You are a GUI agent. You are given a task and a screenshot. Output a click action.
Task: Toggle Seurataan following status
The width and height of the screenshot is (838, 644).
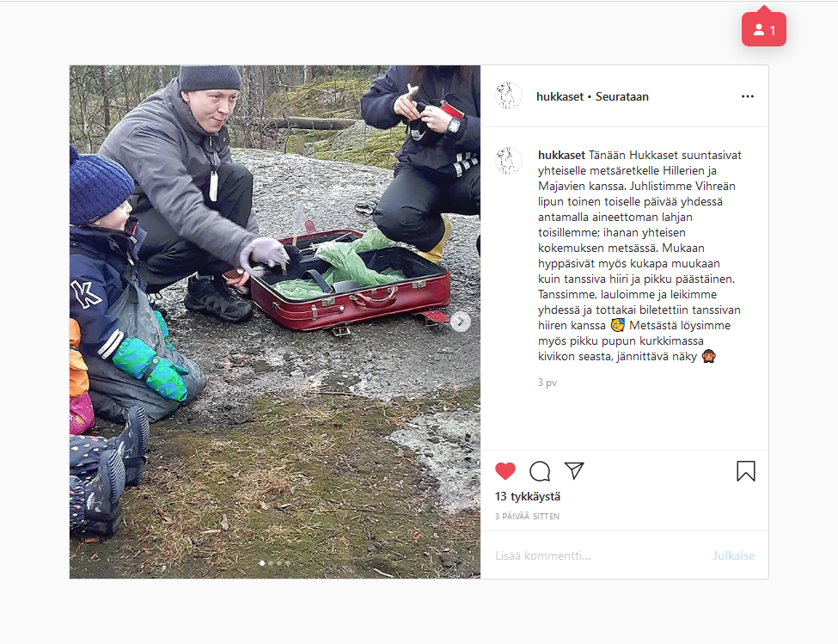coord(621,97)
